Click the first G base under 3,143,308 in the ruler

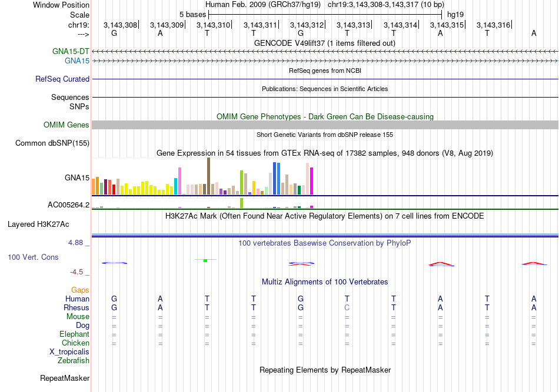tap(114, 33)
